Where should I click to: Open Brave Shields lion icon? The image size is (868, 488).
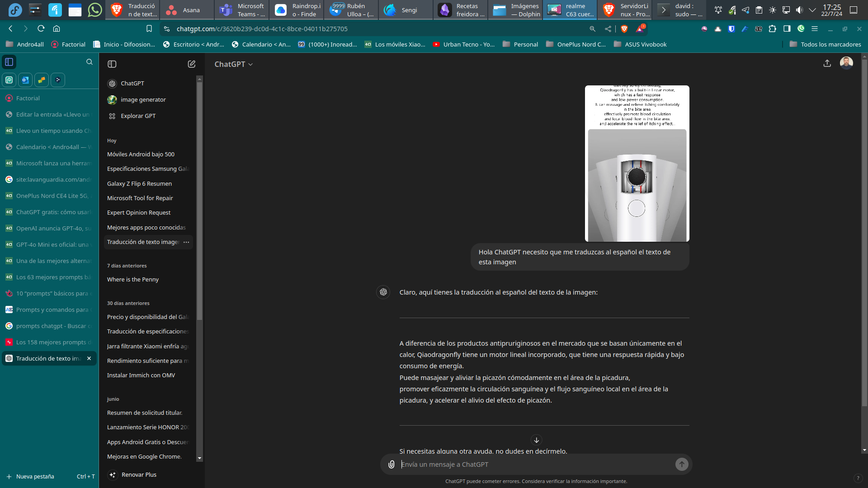(624, 29)
